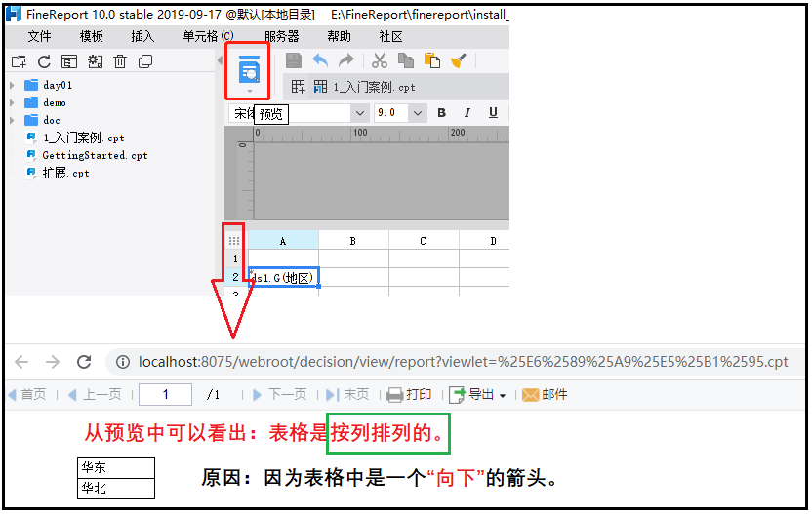
Task: Open the 模板 menu
Action: click(91, 37)
